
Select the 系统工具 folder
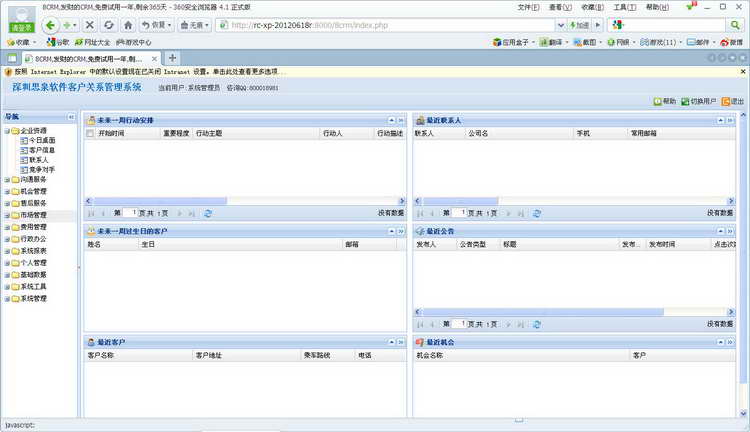33,287
